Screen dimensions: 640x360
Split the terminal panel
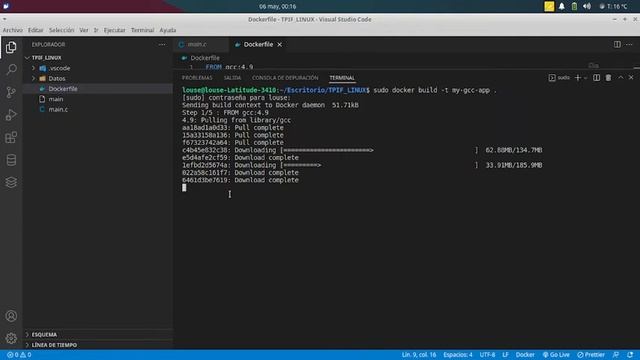click(596, 78)
